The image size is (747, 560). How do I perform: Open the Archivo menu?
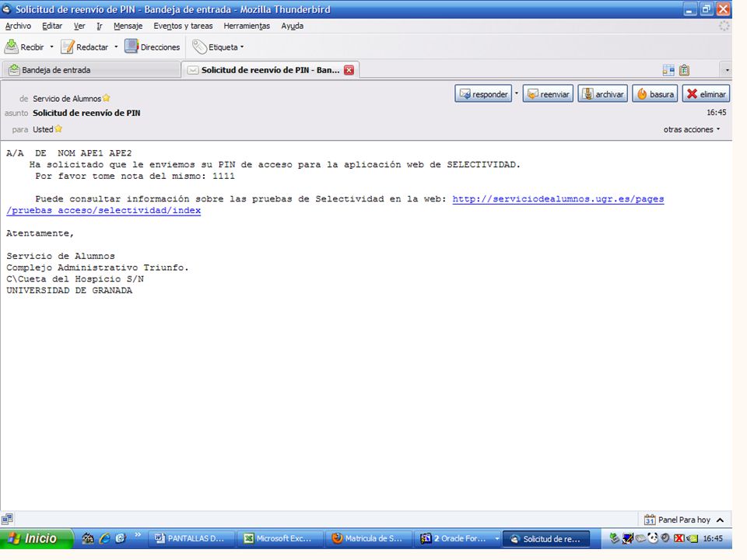(18, 26)
